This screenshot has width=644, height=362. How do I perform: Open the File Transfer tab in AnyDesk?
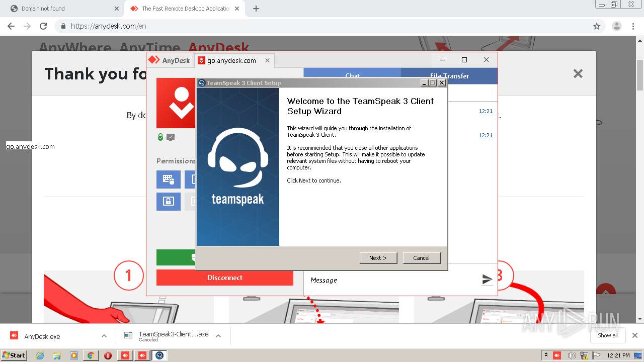(x=449, y=76)
